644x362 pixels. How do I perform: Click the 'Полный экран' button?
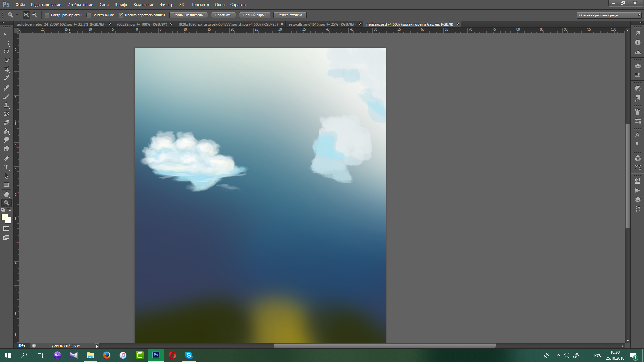254,15
